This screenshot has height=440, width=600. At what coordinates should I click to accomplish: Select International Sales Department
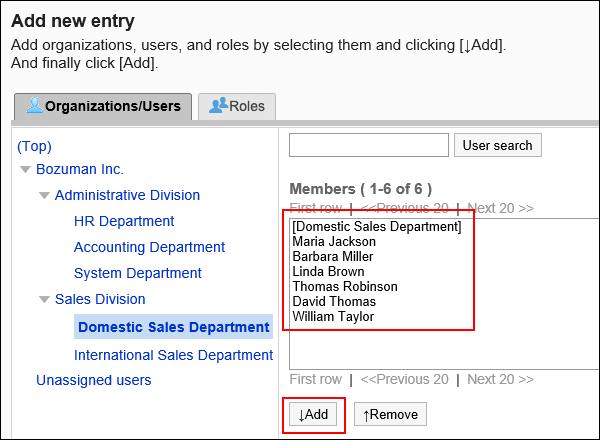click(173, 355)
